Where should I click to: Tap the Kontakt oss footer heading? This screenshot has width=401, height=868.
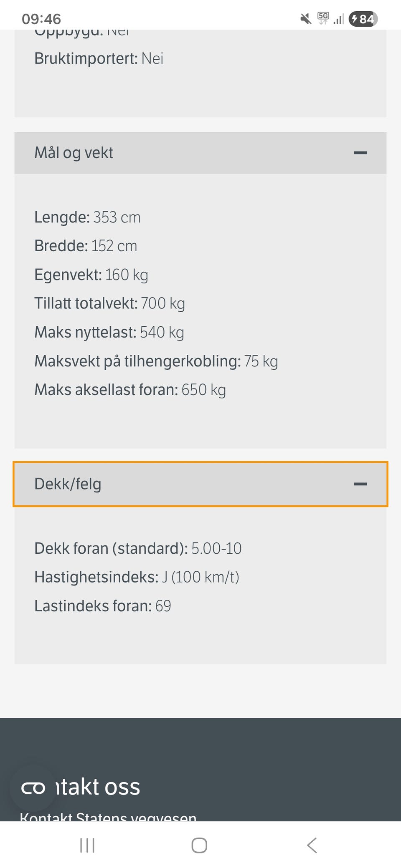[x=98, y=787]
